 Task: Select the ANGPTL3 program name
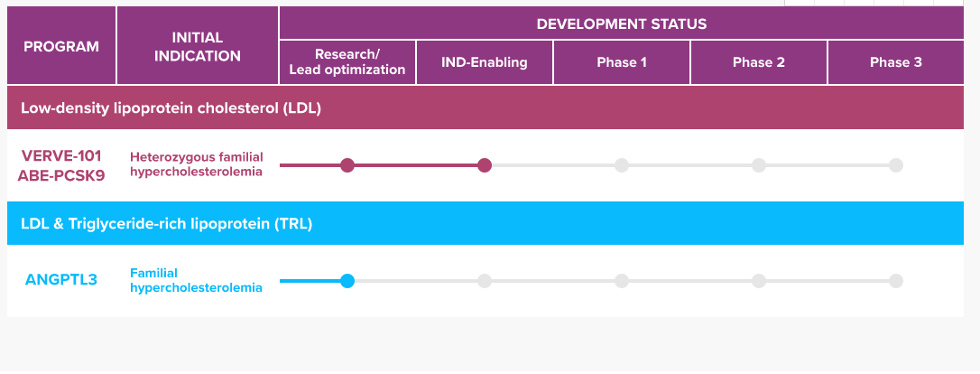pos(61,280)
